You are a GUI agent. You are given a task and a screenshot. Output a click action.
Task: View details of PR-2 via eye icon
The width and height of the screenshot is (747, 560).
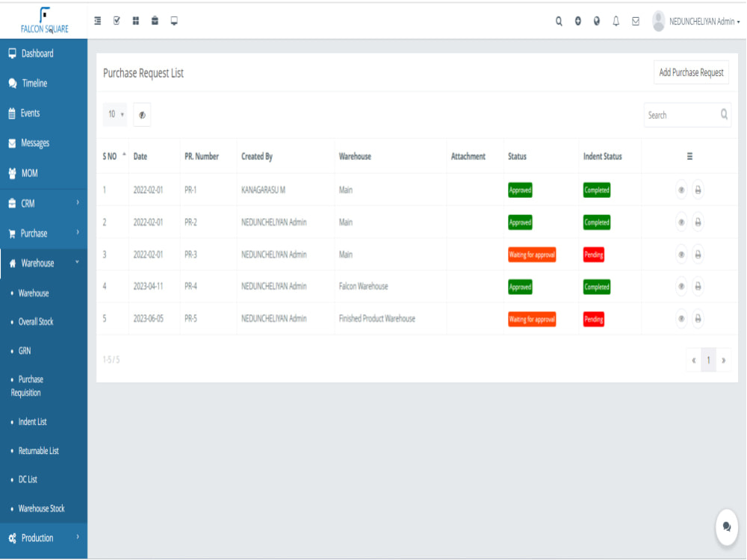click(x=682, y=223)
